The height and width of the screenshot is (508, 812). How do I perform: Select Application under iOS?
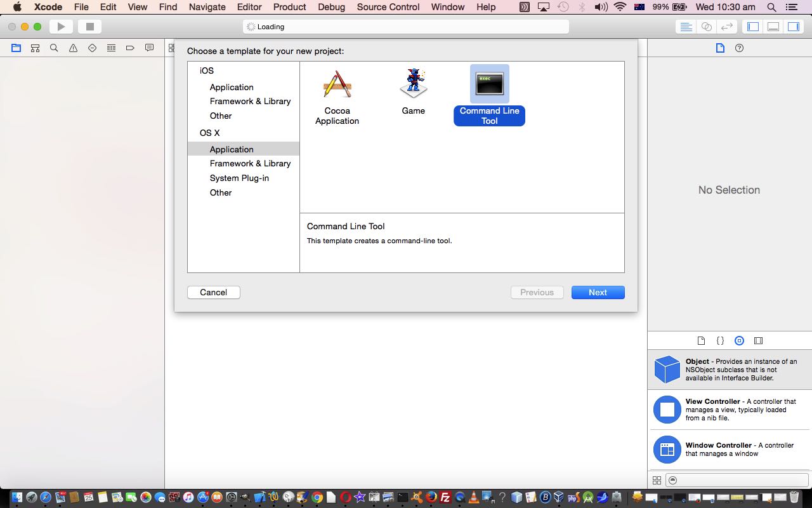pos(232,87)
